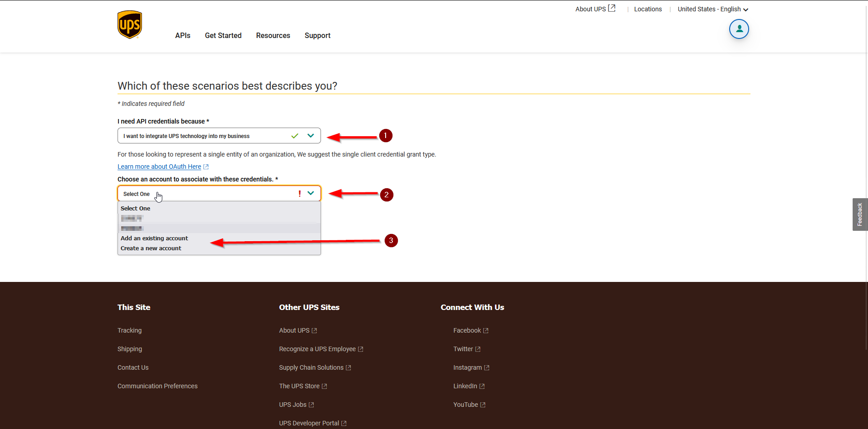
Task: Click the Feedback side tab
Action: (860, 214)
